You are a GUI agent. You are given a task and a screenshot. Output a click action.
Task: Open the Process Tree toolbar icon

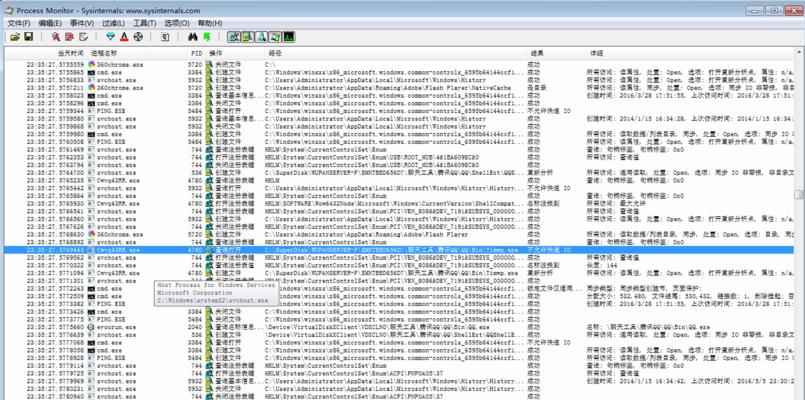point(165,36)
